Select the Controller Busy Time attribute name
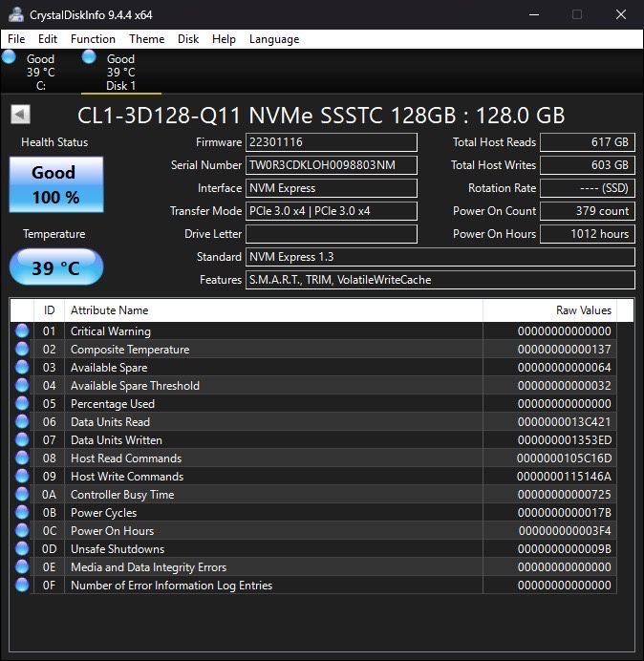Screen dimensions: 644x661 click(122, 495)
